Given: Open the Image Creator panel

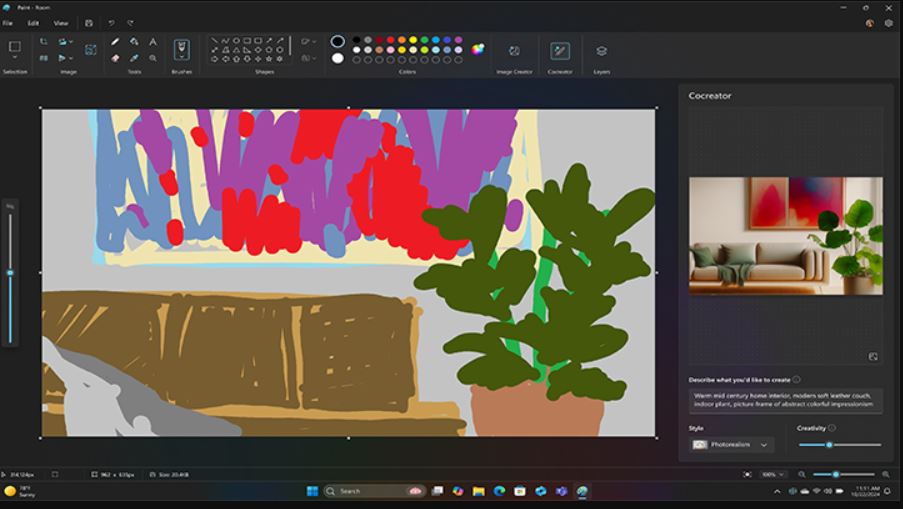Looking at the screenshot, I should click(x=514, y=51).
